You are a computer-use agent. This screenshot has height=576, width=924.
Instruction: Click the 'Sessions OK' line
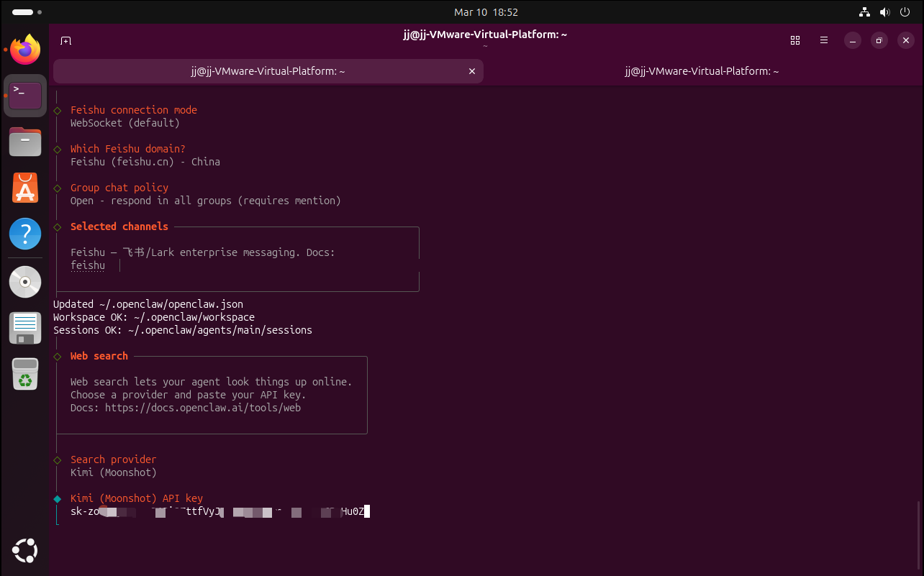183,330
